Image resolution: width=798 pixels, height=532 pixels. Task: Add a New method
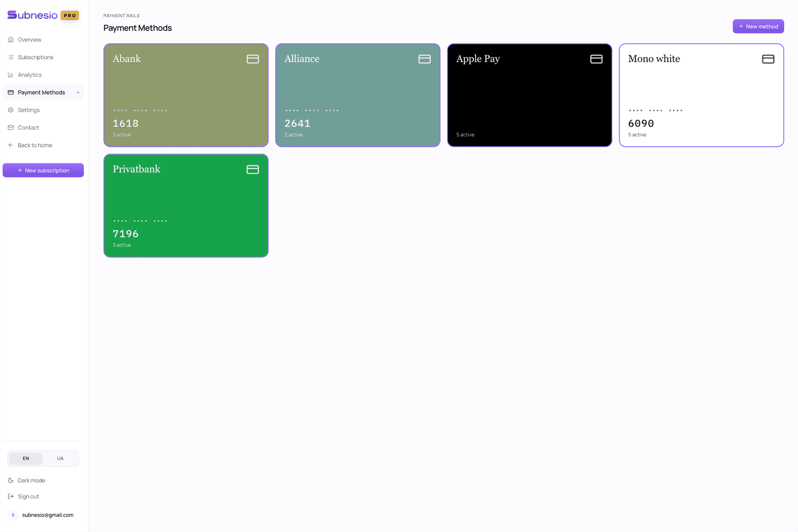coord(758,26)
